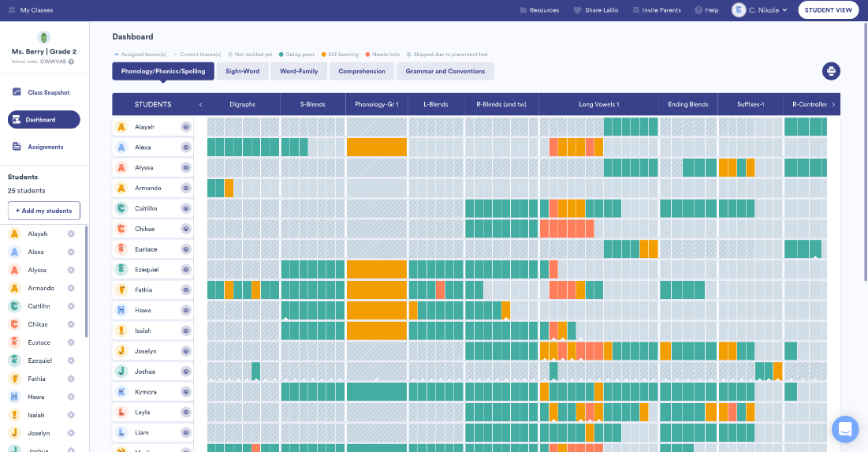This screenshot has width=868, height=452.
Task: Click Kymora's green Phonology-Gr 1 cell
Action: coord(376,391)
